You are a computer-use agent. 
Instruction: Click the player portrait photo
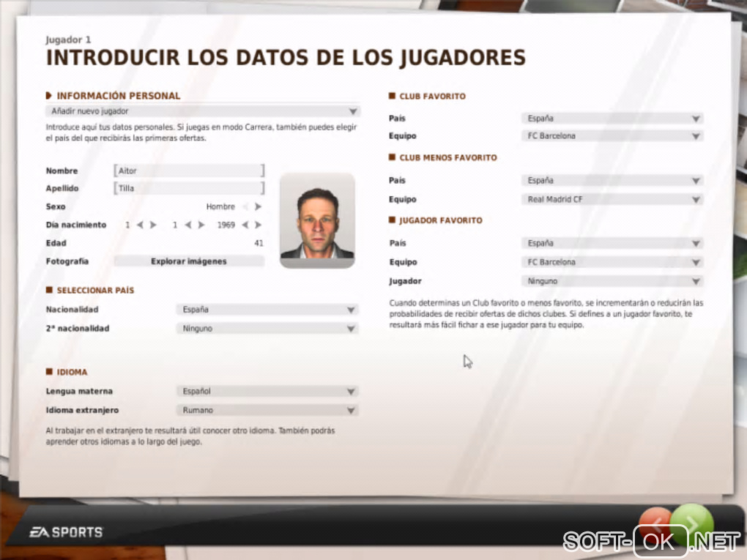pos(317,220)
